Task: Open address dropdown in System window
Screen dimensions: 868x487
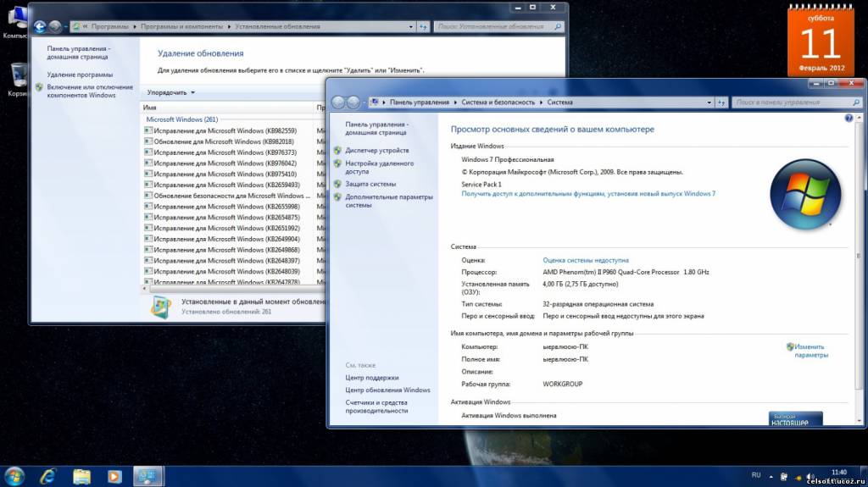Action: [709, 102]
